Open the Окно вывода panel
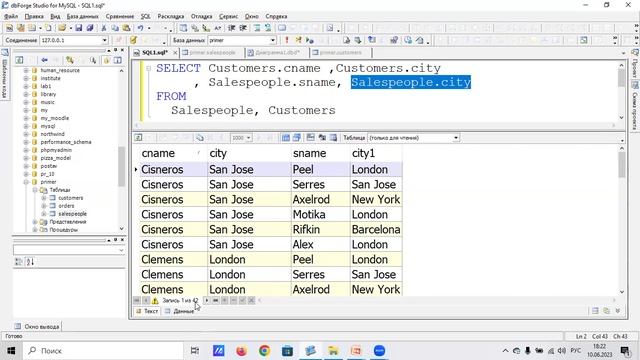This screenshot has height=360, width=640. click(x=37, y=327)
